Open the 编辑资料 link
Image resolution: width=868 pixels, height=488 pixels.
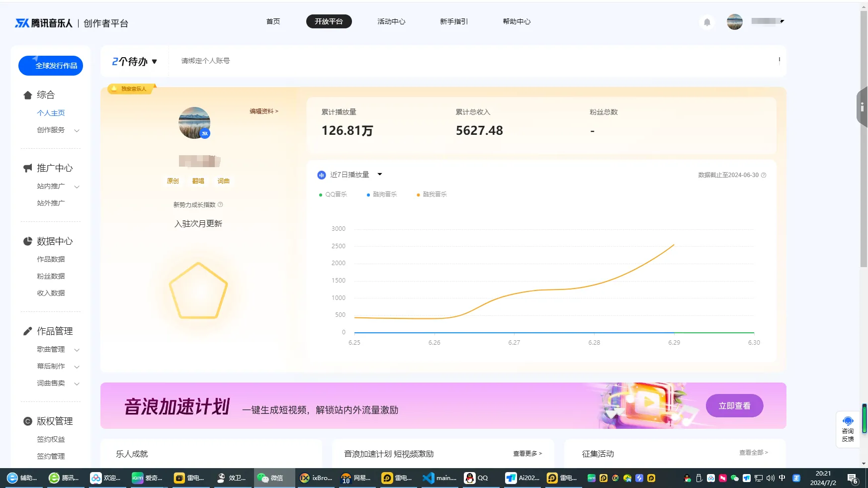263,111
